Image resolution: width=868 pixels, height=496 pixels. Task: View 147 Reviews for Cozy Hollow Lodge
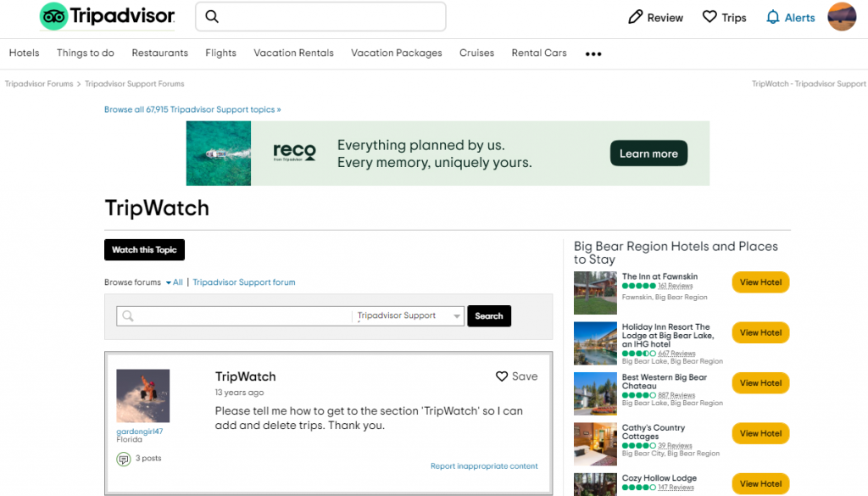tap(676, 488)
